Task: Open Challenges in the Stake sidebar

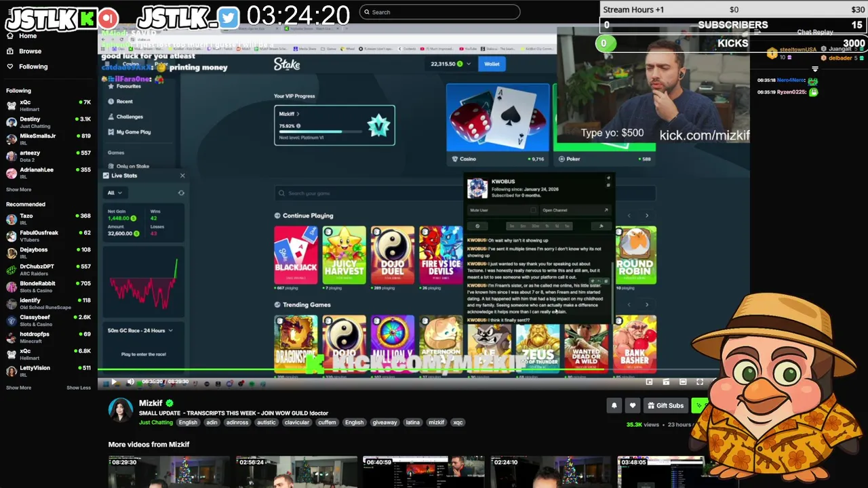Action: click(129, 117)
